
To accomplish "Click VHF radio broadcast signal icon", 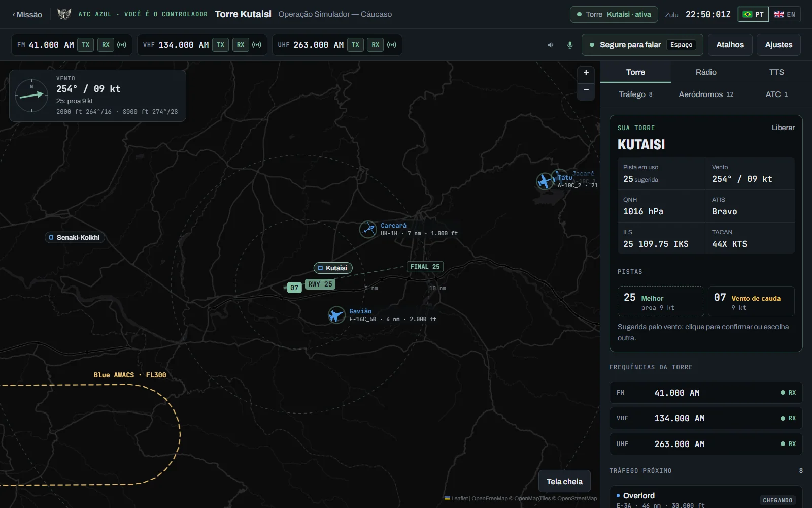I will 257,45.
